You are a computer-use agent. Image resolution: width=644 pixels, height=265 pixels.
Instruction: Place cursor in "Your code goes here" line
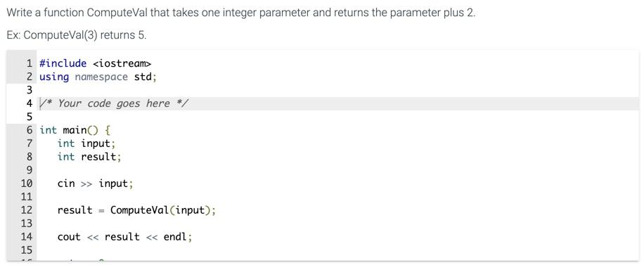[x=337, y=103]
